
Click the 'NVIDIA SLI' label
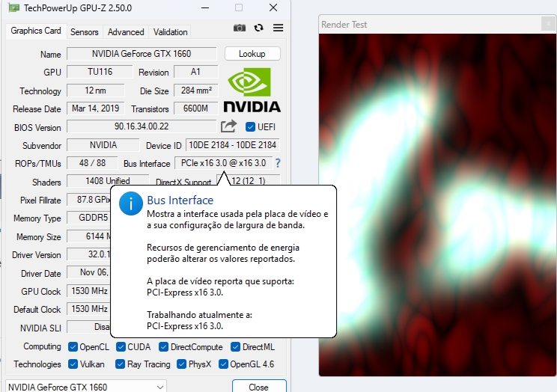point(40,328)
